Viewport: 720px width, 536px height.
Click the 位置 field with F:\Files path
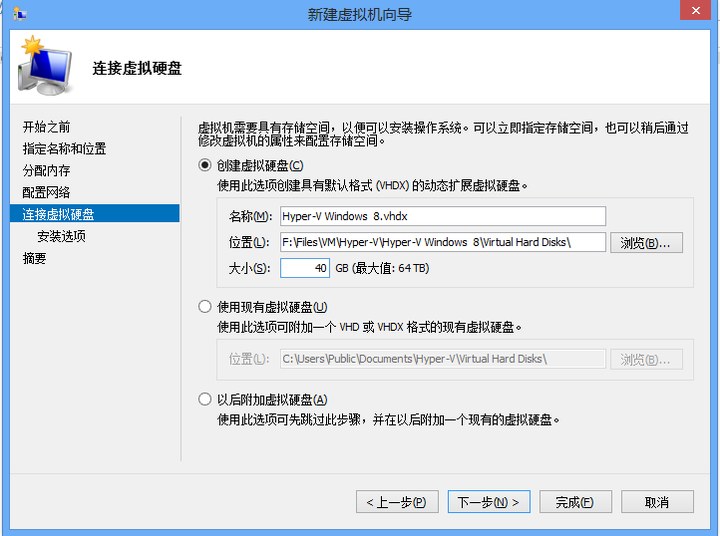pyautogui.click(x=443, y=242)
